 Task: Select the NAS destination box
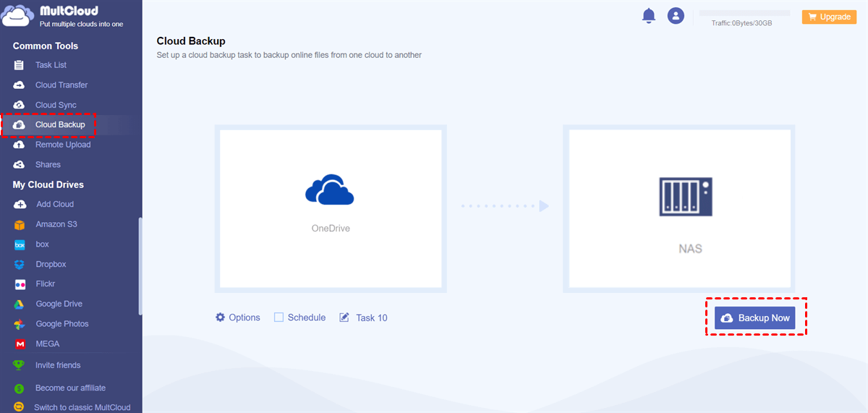679,208
